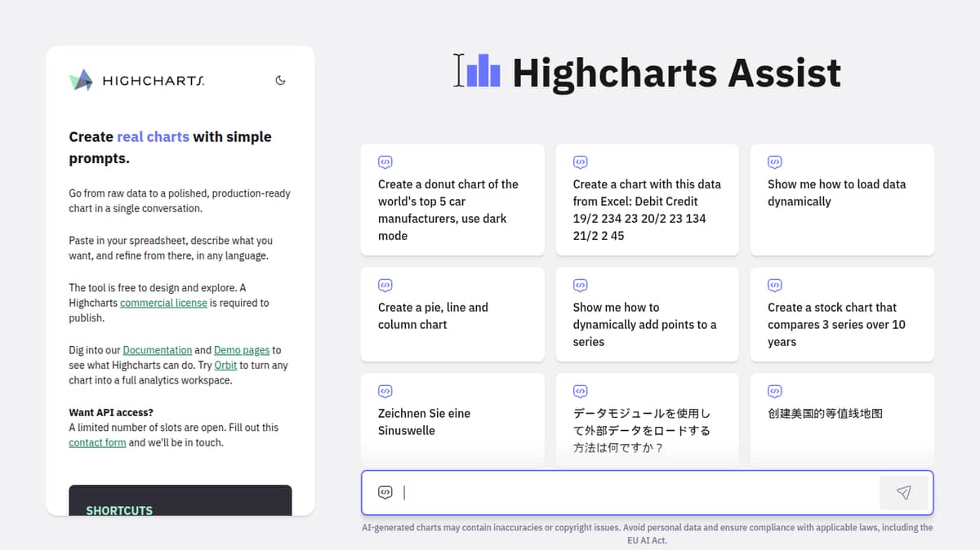This screenshot has width=980, height=550.
Task: Click the Highcharts logo in the sidebar
Action: (136, 80)
